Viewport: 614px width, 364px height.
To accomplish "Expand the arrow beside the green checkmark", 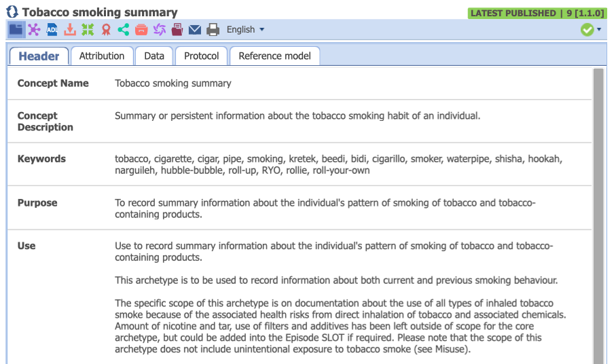I will 599,30.
